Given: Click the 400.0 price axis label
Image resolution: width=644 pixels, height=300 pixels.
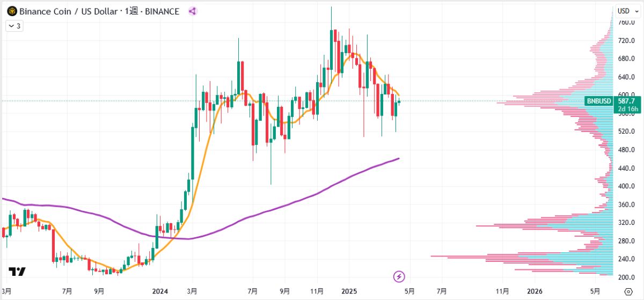Looking at the screenshot, I should pos(626,186).
